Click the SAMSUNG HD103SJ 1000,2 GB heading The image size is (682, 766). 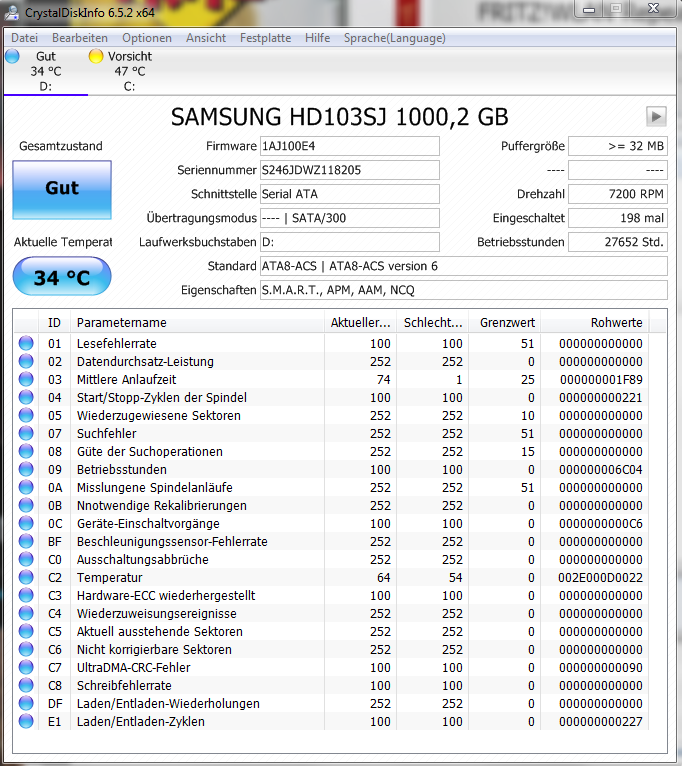[340, 117]
